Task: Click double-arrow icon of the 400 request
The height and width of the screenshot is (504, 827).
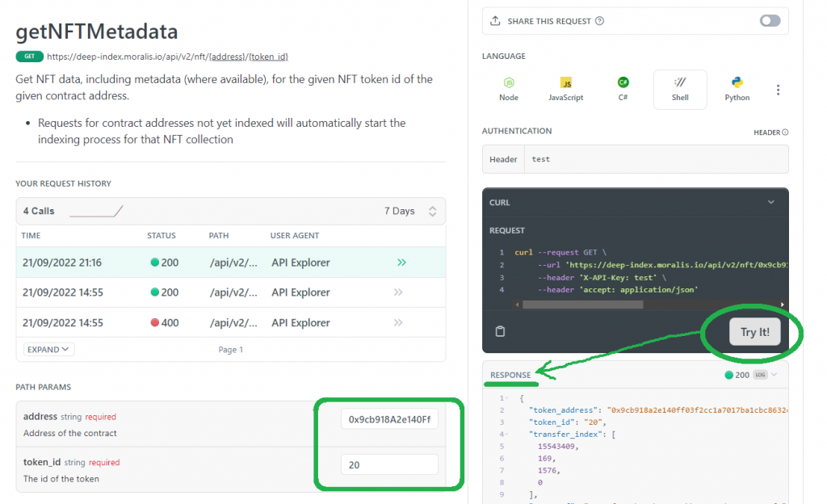Action: (398, 322)
